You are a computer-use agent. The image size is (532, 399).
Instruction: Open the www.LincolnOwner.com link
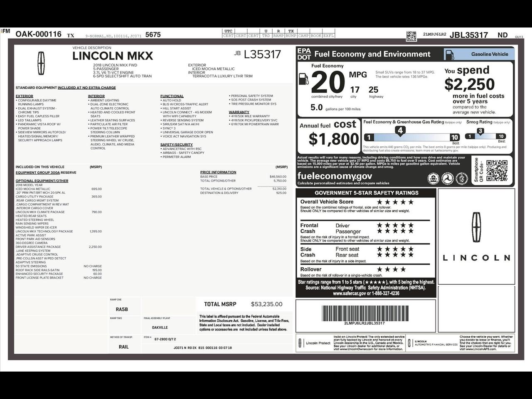tap(356, 349)
